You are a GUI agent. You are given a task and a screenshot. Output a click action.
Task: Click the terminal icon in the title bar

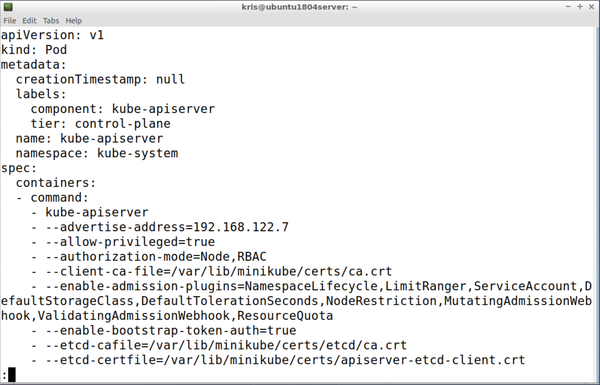tap(8, 7)
